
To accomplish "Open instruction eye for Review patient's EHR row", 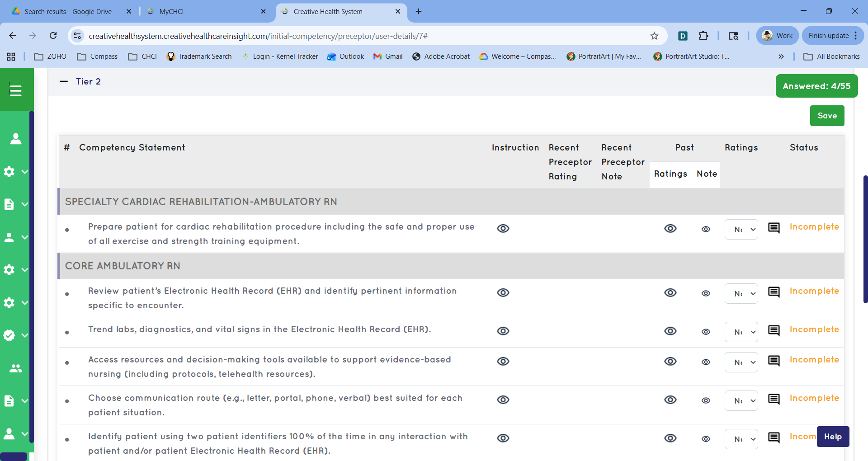I will (x=503, y=292).
